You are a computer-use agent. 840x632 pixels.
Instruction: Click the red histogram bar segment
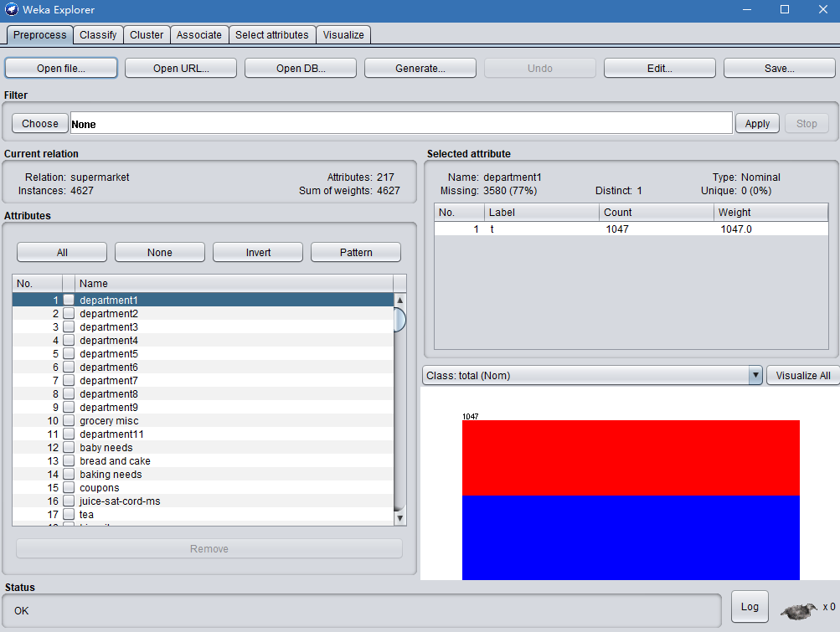pos(631,457)
